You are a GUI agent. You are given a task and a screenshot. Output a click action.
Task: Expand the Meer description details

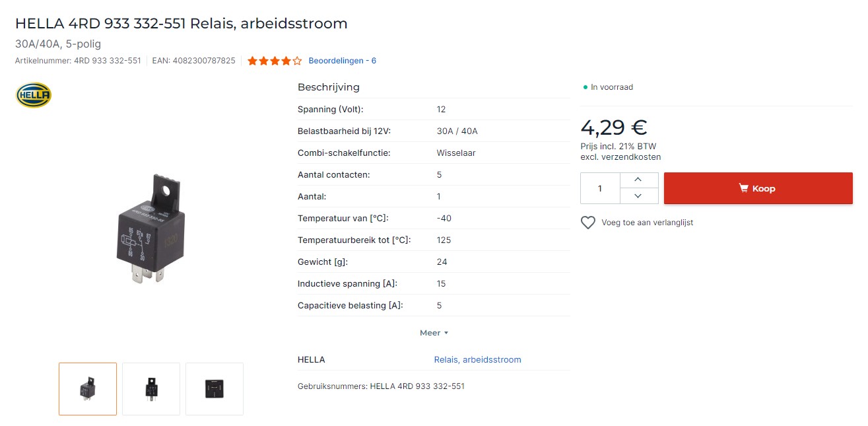pos(434,333)
